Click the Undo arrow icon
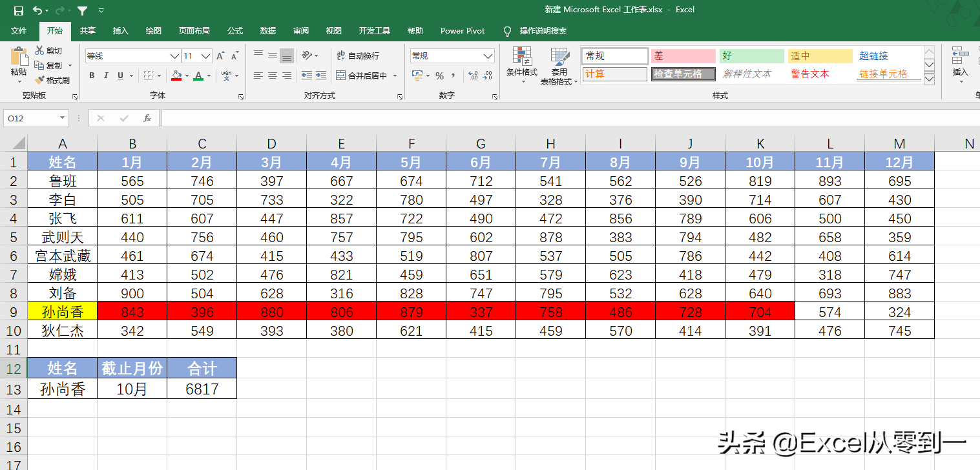The image size is (980, 470). pyautogui.click(x=37, y=10)
